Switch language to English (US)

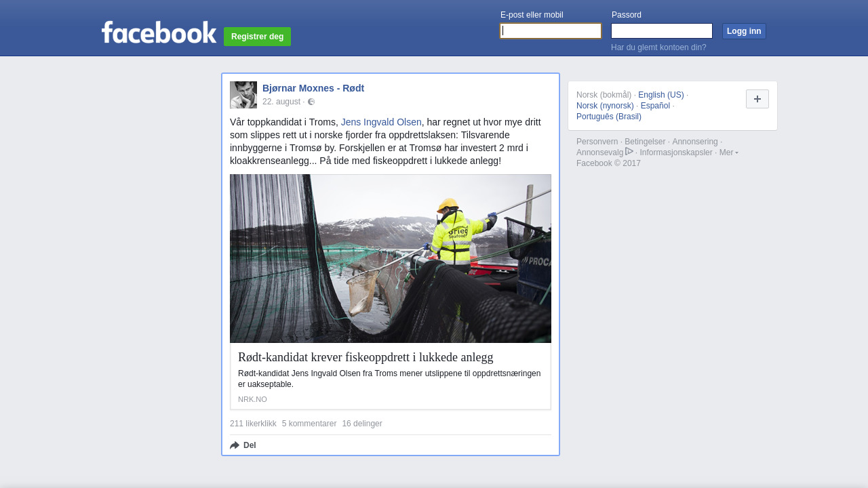click(661, 95)
